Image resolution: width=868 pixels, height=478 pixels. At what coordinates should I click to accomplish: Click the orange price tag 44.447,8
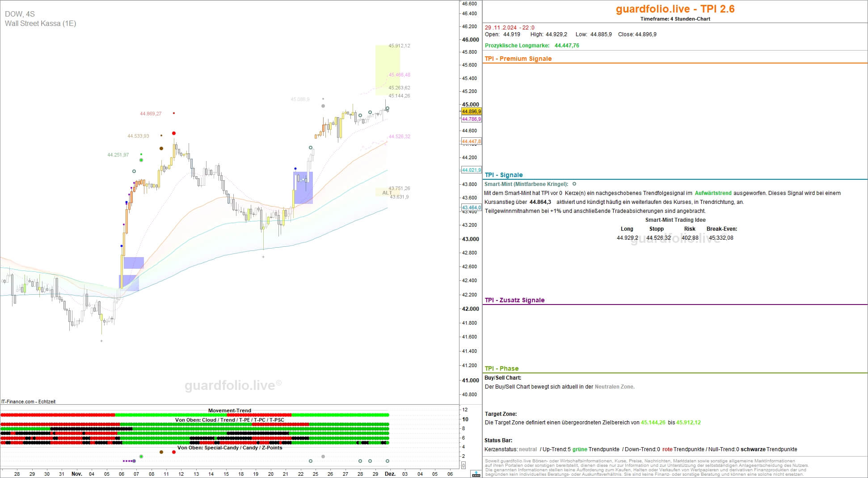(x=471, y=141)
